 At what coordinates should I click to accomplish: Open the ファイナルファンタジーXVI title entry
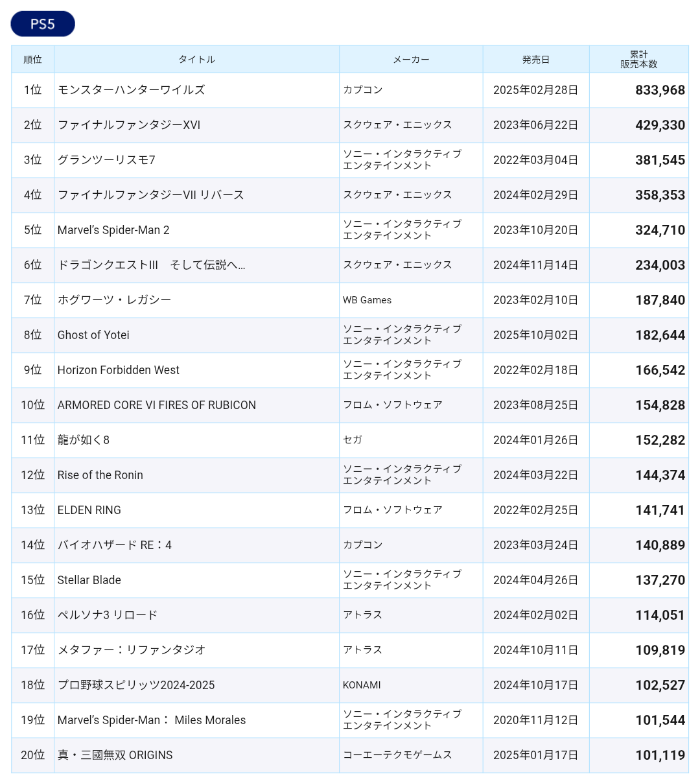(x=129, y=125)
